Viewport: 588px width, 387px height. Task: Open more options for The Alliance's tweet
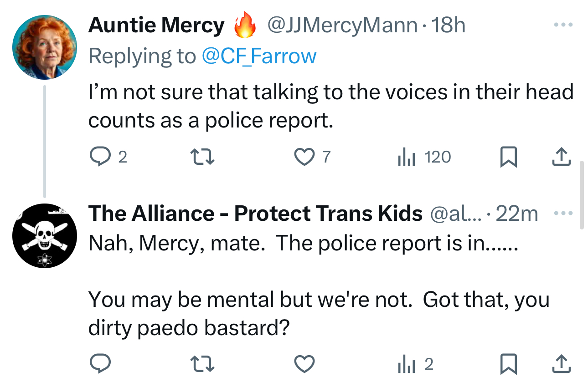tap(562, 213)
